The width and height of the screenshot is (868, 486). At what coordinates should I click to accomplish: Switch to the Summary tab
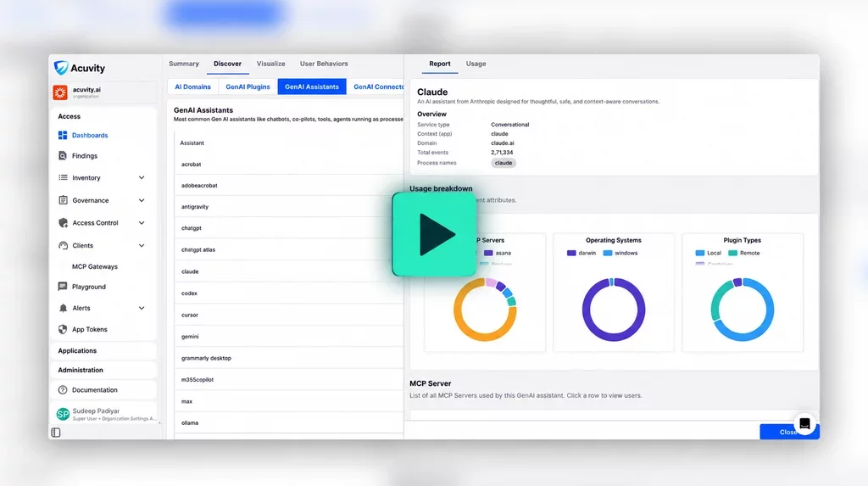(184, 64)
